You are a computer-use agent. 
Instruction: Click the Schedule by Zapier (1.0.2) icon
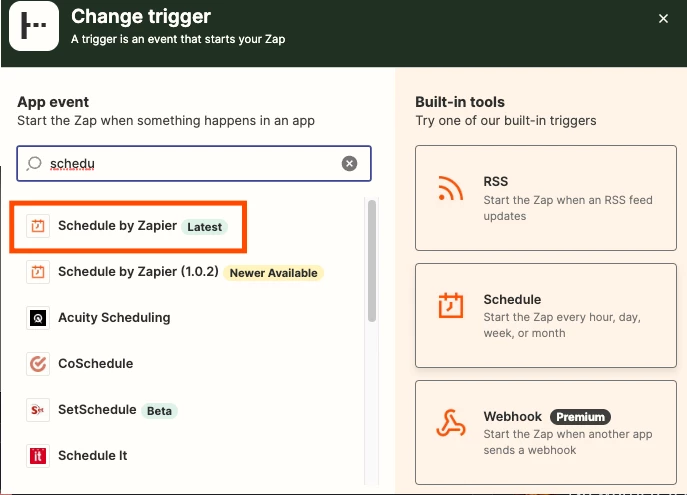click(x=38, y=272)
